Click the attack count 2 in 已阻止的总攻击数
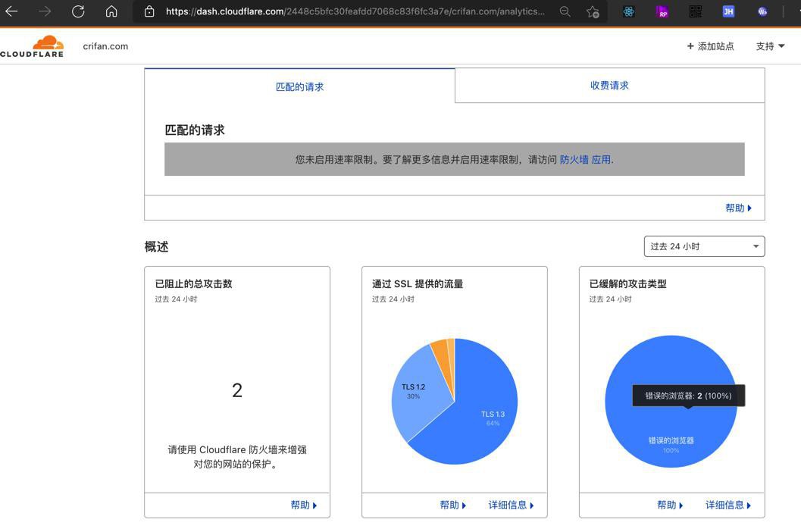 [x=237, y=390]
